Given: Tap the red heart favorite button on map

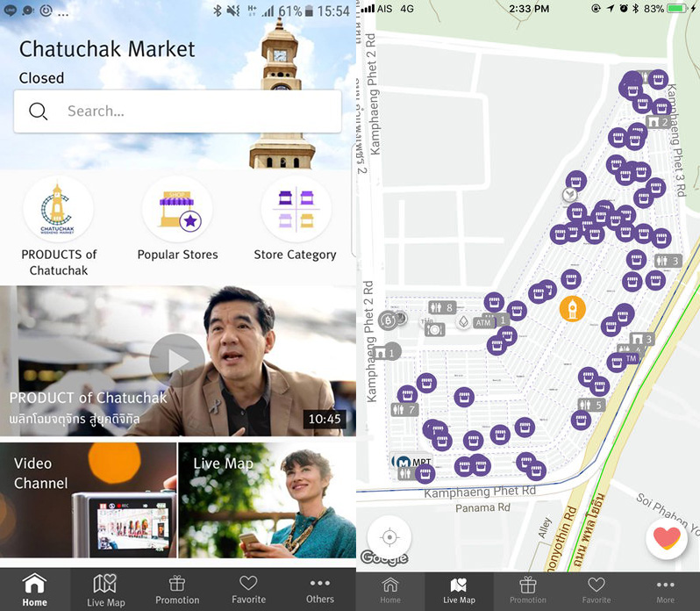Looking at the screenshot, I should [x=667, y=537].
